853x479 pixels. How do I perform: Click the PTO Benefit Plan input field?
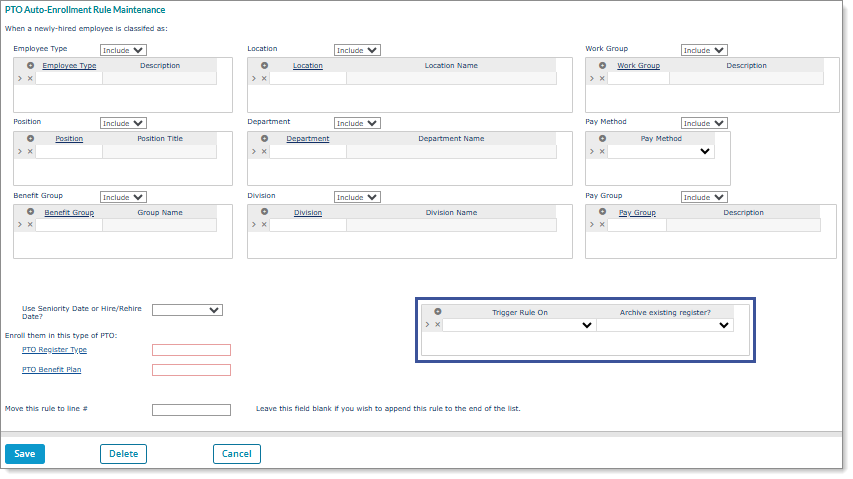tap(191, 370)
